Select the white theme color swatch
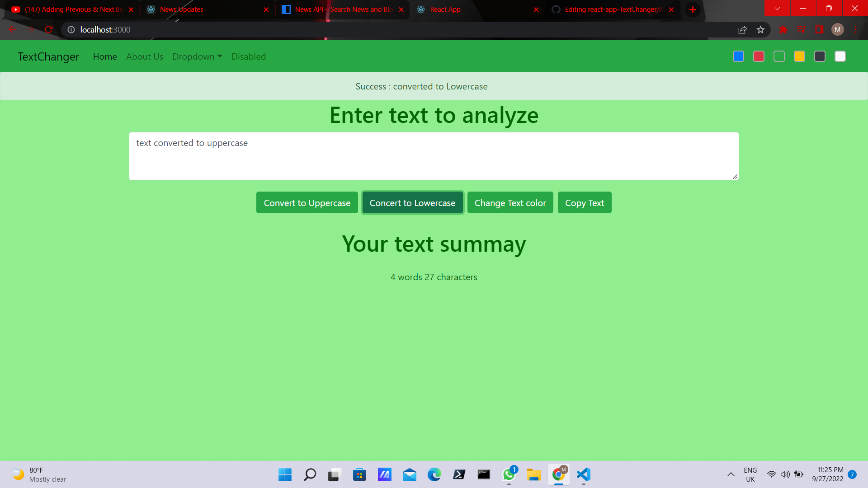 pyautogui.click(x=840, y=56)
